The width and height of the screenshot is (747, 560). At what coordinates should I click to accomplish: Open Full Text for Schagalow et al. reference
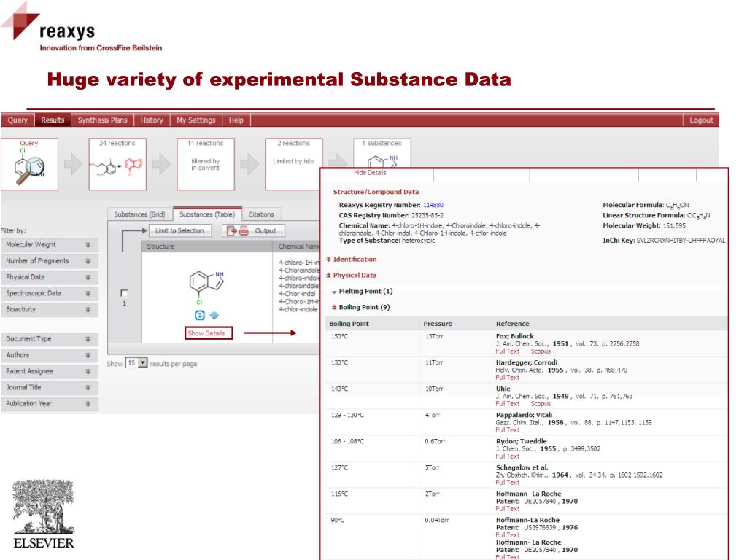click(x=508, y=483)
